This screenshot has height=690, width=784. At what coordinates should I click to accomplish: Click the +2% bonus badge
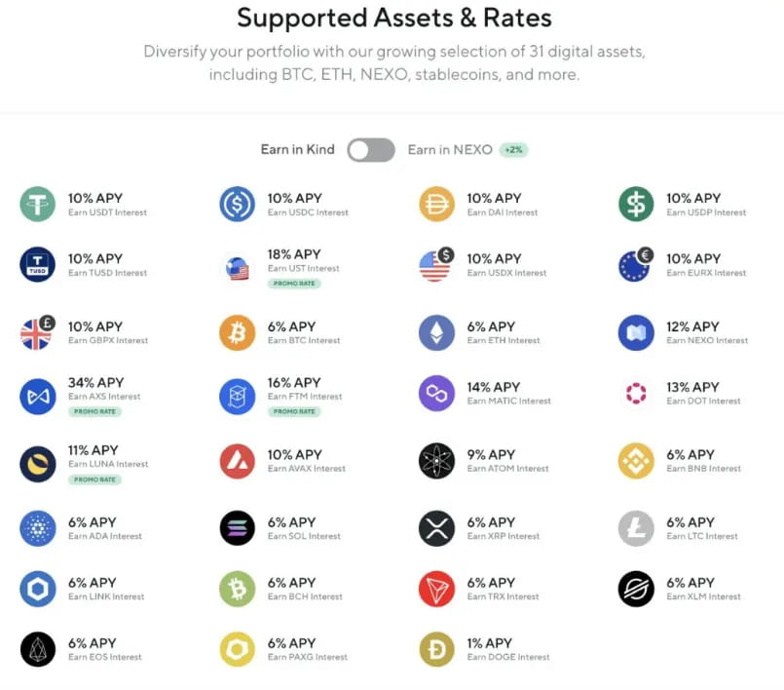[513, 150]
